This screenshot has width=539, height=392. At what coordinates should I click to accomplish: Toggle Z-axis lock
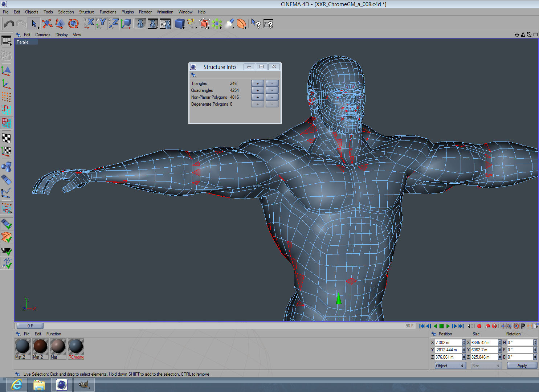pos(114,24)
